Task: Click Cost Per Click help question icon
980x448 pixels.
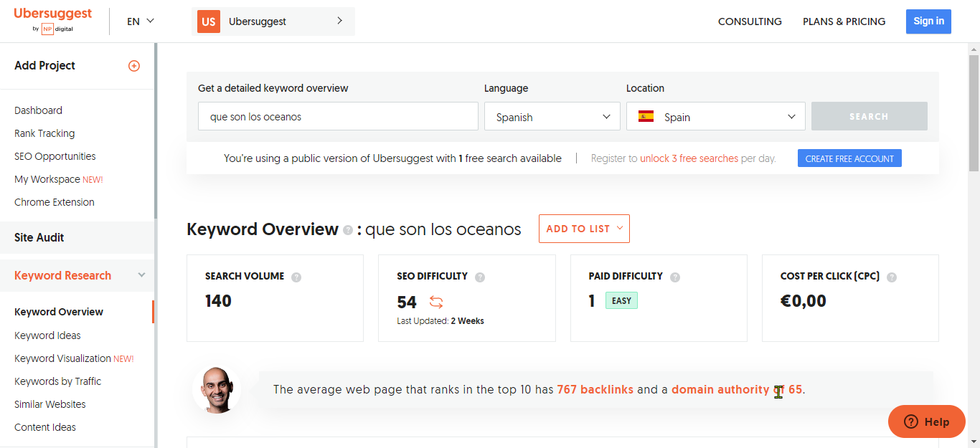Action: (x=892, y=277)
